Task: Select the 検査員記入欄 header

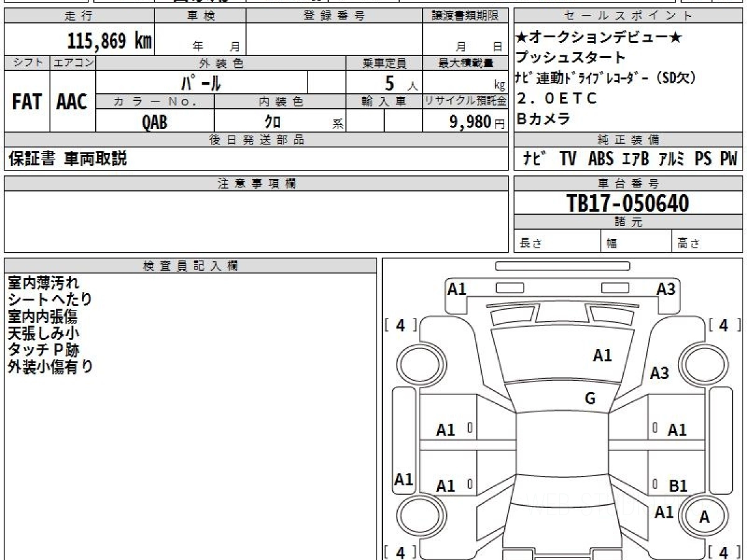Action: pyautogui.click(x=190, y=266)
